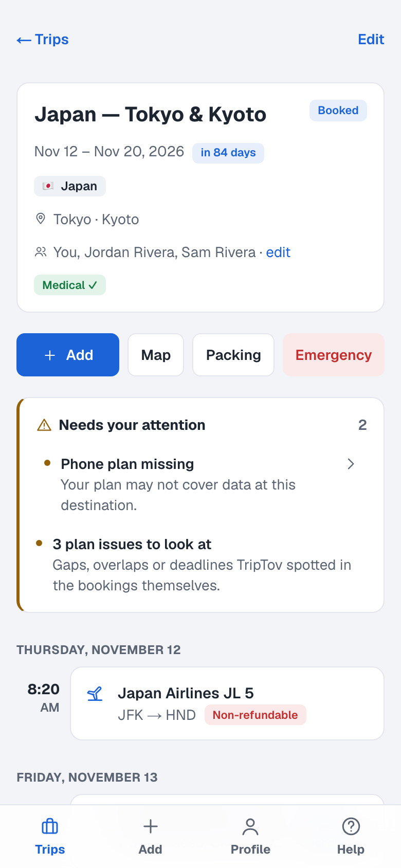Open the Map button
This screenshot has height=868, width=401.
[x=156, y=355]
